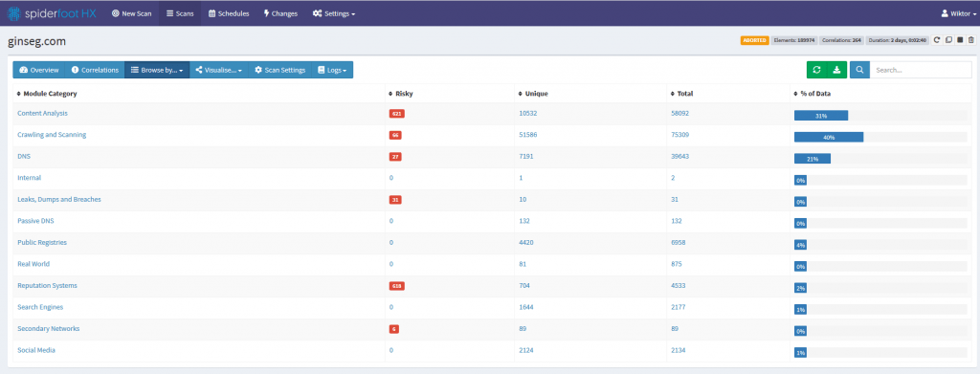This screenshot has height=374, width=980.
Task: Open the Schedules page
Action: tap(229, 13)
